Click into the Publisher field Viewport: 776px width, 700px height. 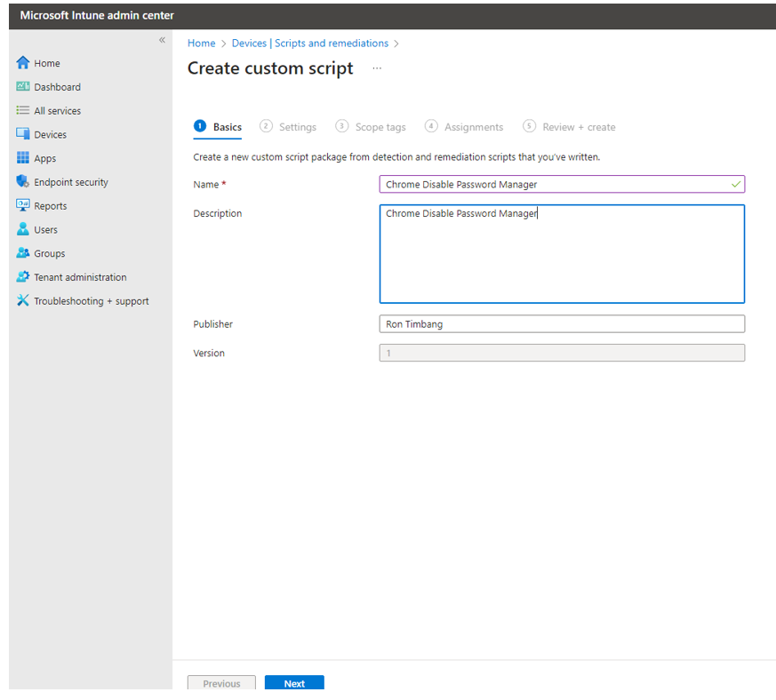click(562, 324)
